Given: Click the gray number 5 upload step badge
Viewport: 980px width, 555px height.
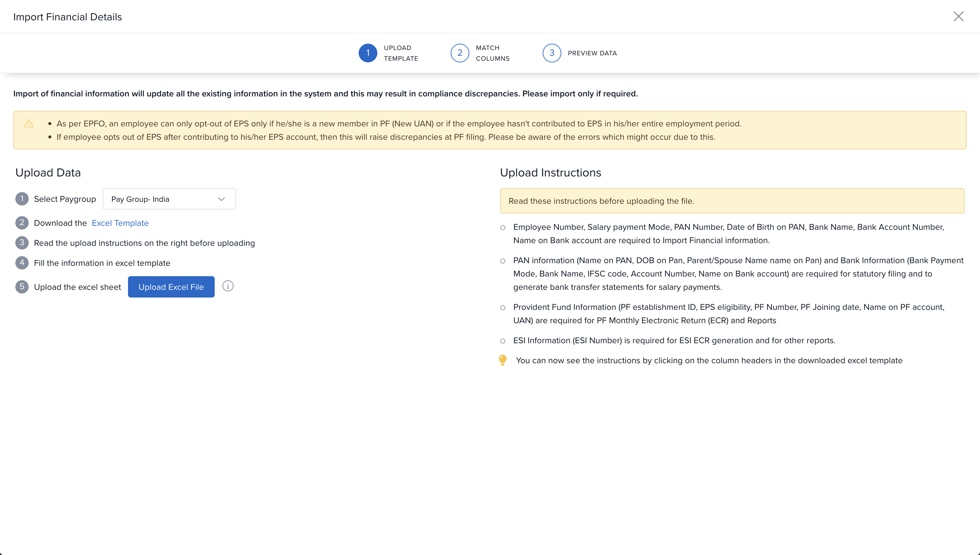Looking at the screenshot, I should point(22,287).
